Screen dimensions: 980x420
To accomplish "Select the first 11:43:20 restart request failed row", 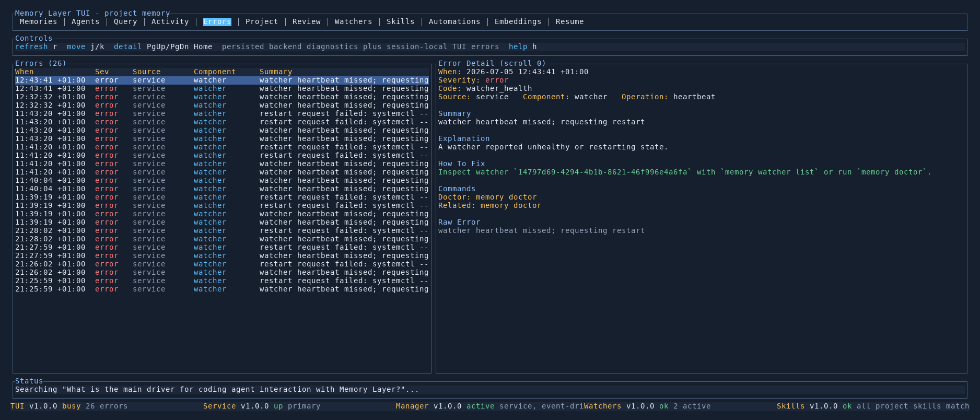I will [222, 113].
